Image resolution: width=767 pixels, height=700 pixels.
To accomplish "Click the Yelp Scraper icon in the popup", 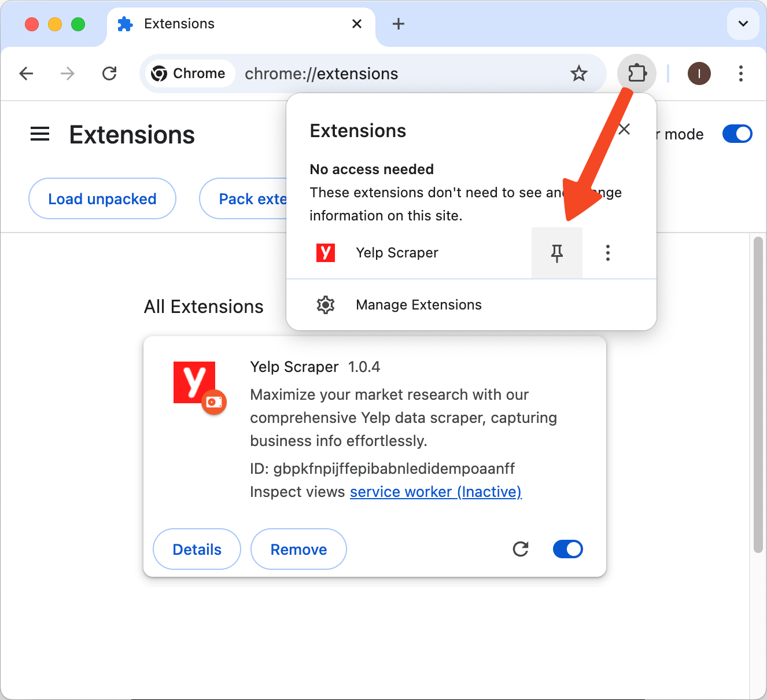I will [x=326, y=253].
